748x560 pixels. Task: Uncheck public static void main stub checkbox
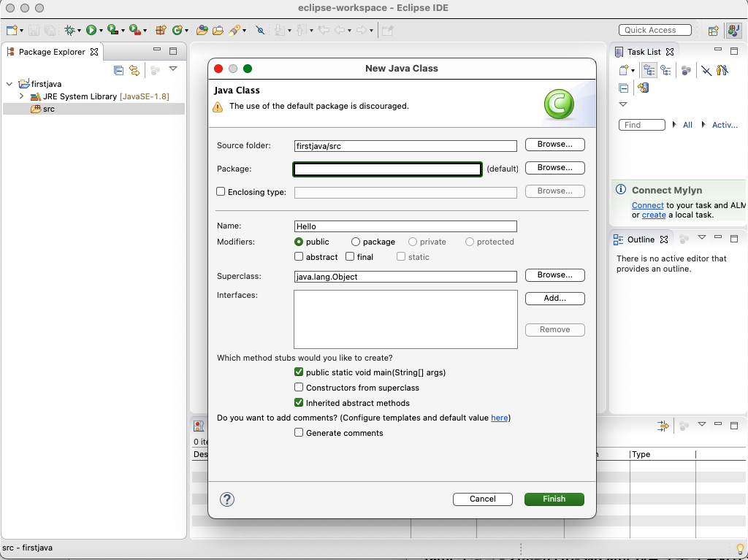(299, 372)
